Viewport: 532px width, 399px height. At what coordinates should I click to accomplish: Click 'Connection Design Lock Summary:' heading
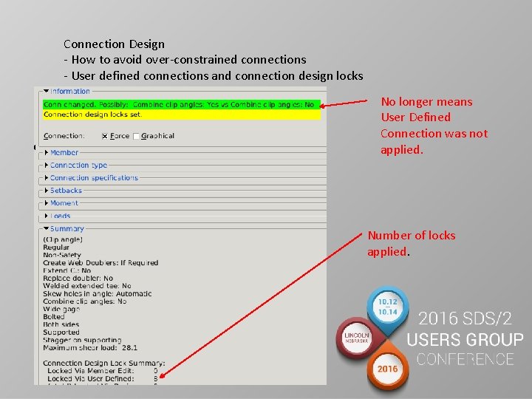click(104, 363)
